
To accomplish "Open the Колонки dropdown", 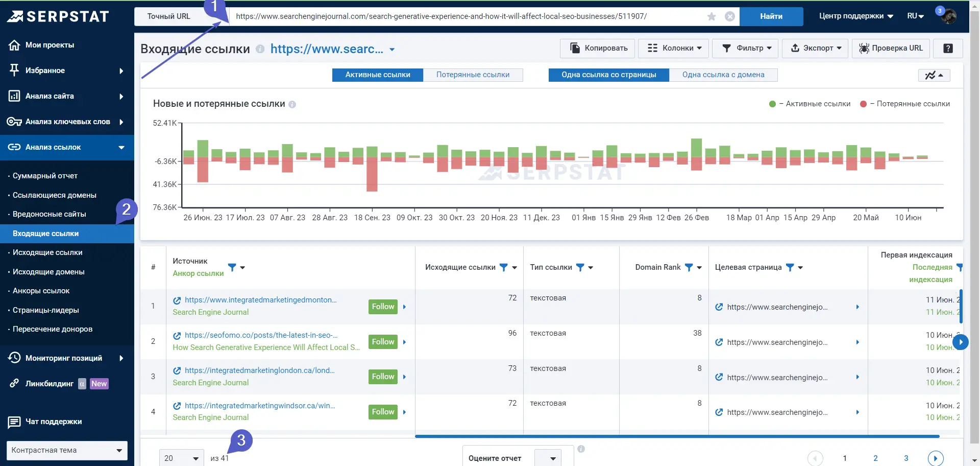I will [674, 48].
